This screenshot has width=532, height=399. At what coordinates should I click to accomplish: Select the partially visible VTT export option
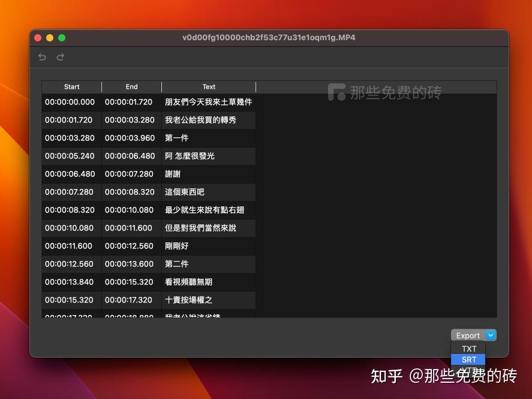point(468,370)
